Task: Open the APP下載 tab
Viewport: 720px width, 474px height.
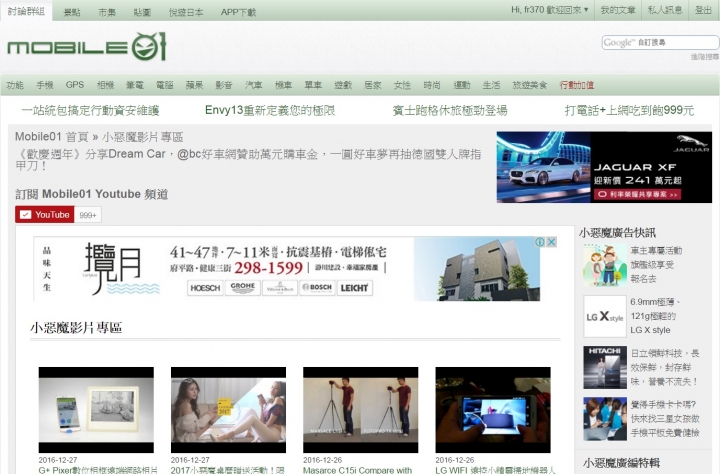Action: (238, 12)
